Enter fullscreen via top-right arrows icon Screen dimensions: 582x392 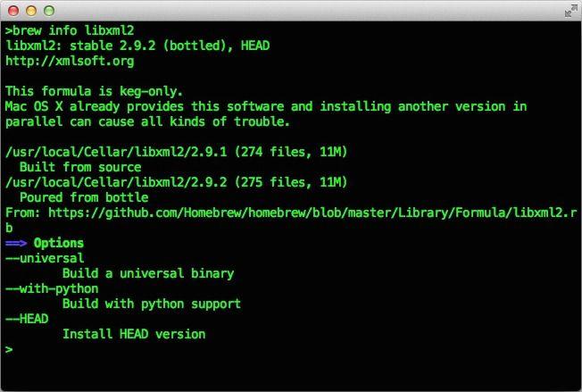(x=570, y=11)
